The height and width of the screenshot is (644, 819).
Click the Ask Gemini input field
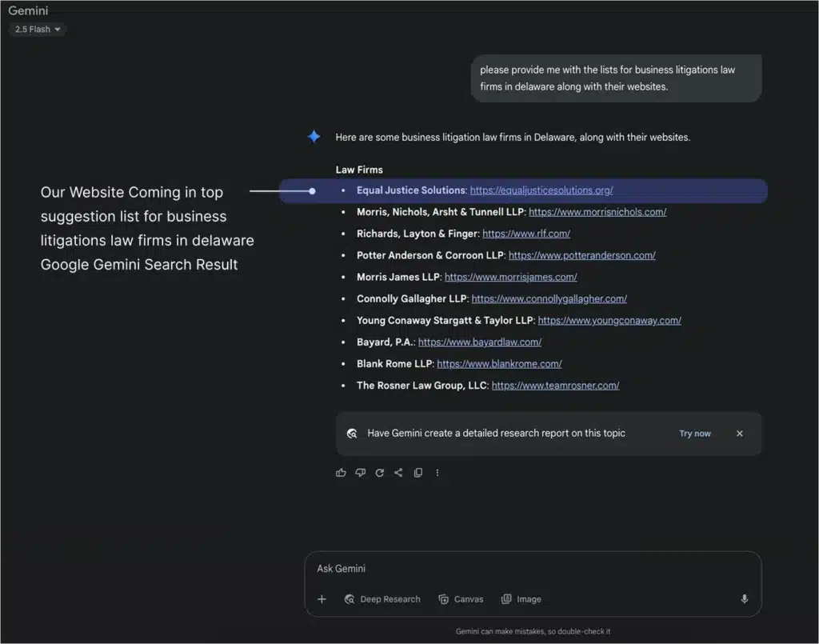click(x=533, y=569)
